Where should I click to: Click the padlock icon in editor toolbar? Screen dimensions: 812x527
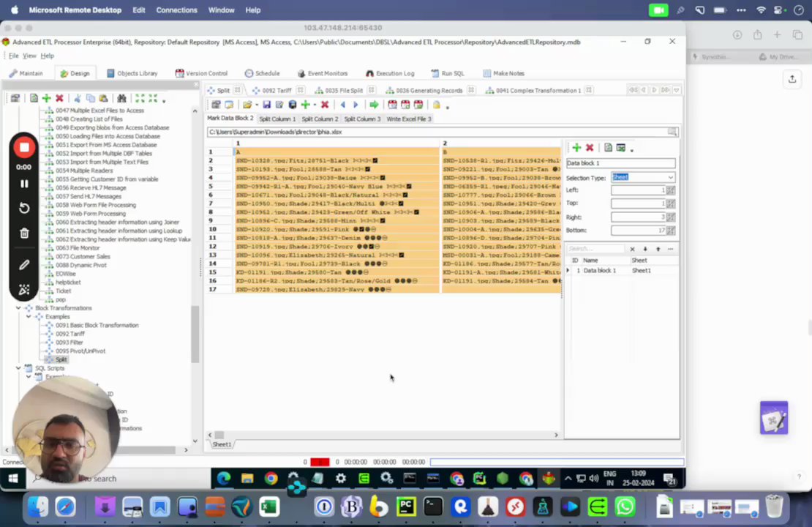437,105
